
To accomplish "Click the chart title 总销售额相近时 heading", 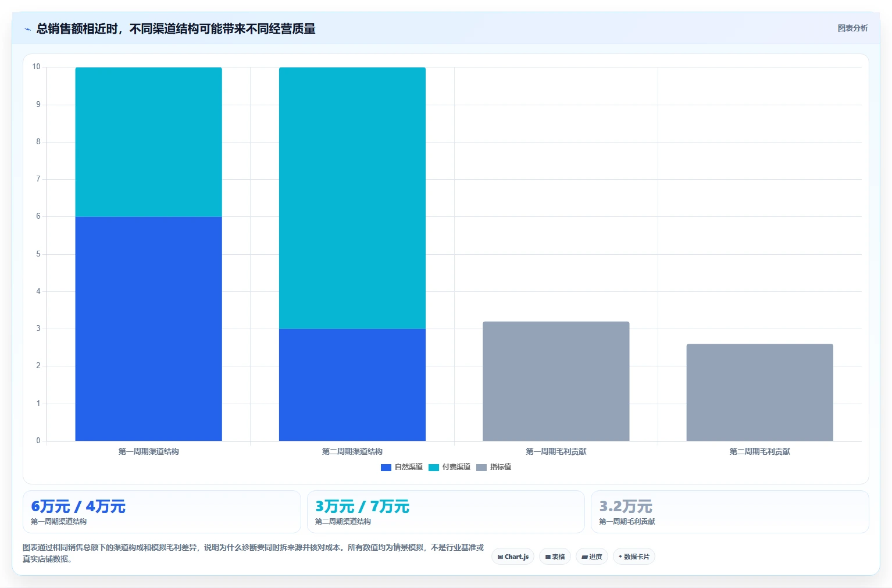I will tap(176, 28).
